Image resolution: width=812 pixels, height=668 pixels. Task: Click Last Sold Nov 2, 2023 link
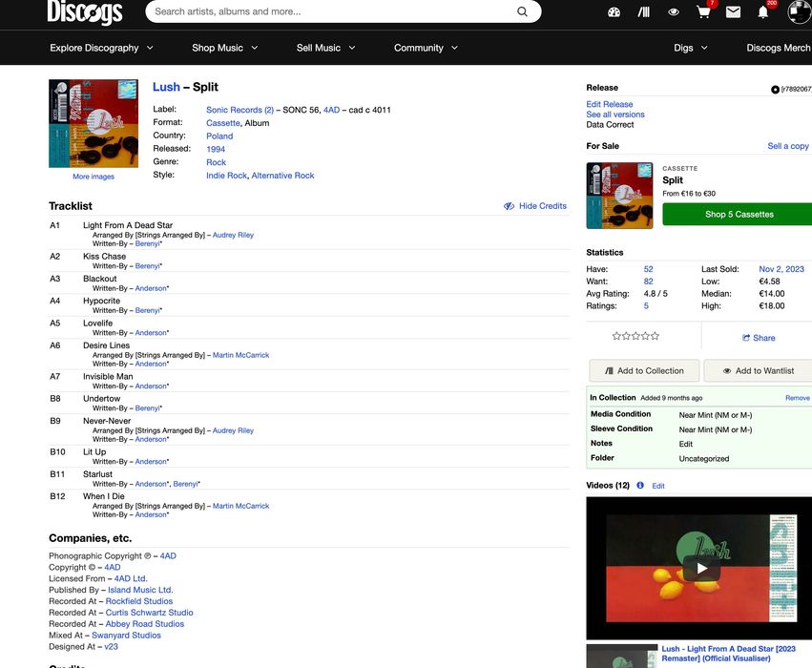point(781,269)
